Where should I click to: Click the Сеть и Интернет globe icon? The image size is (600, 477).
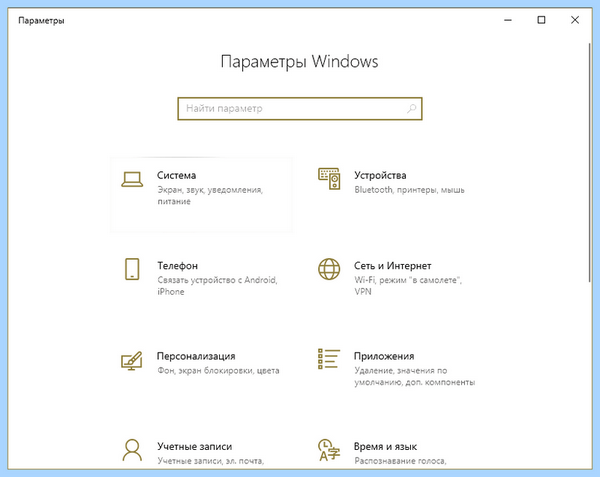(329, 269)
